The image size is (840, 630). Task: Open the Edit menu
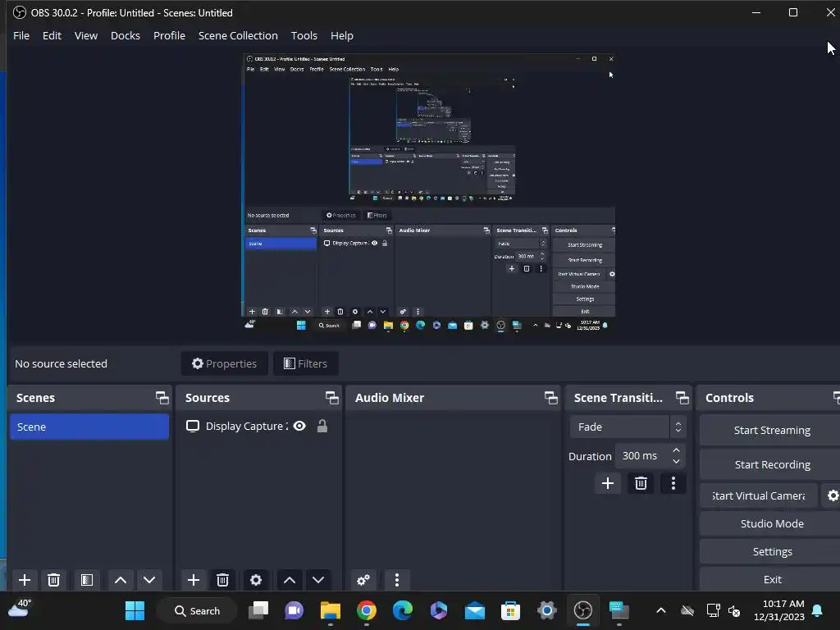(52, 35)
